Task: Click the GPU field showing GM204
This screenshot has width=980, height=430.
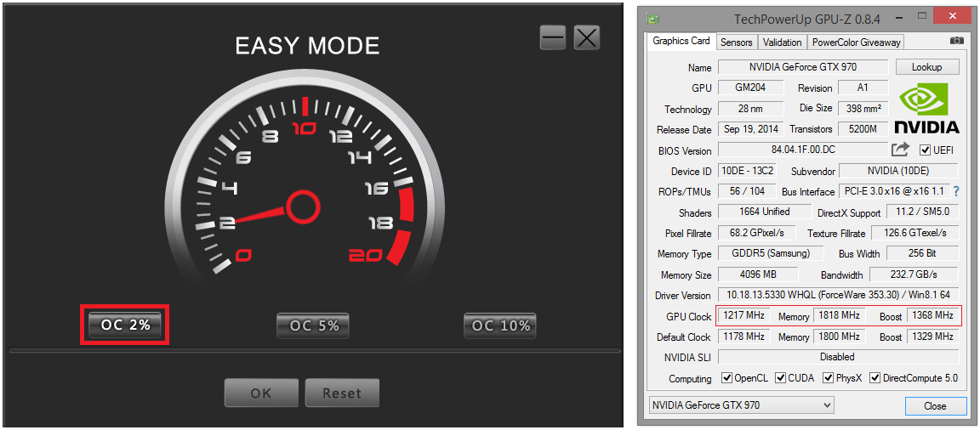Action: tap(750, 88)
